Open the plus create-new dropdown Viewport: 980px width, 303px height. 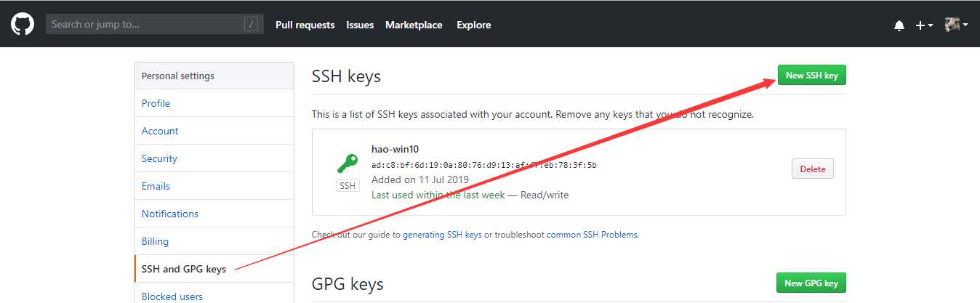click(x=924, y=25)
